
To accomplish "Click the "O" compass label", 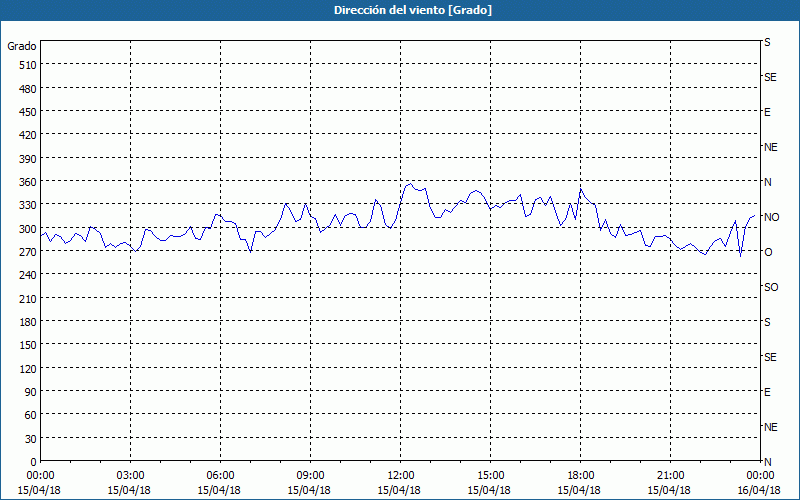I will 768,252.
